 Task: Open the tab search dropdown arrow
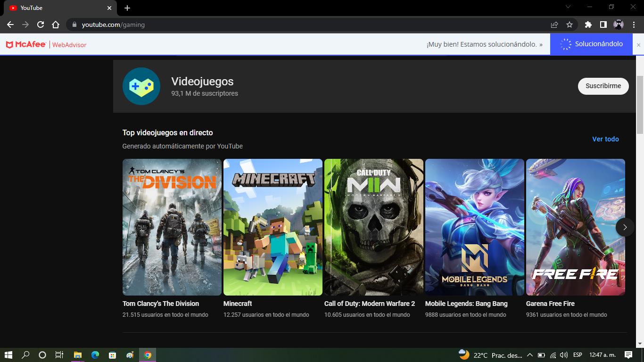click(x=568, y=7)
